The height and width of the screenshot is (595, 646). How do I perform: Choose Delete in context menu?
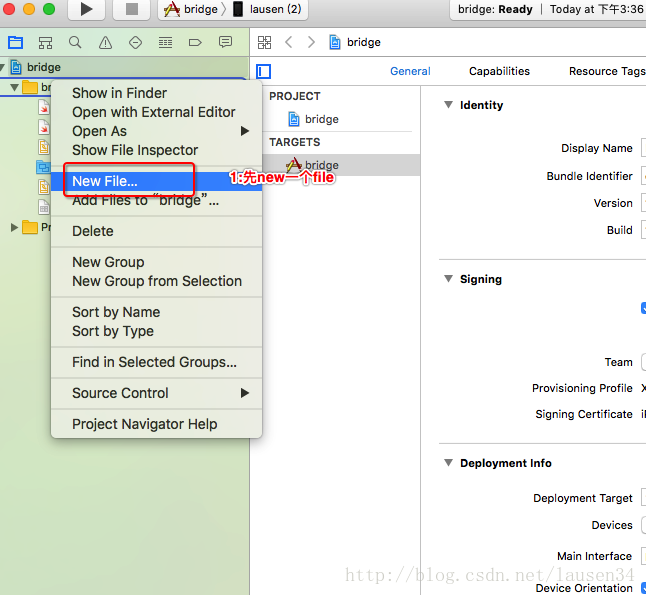[x=157, y=231]
